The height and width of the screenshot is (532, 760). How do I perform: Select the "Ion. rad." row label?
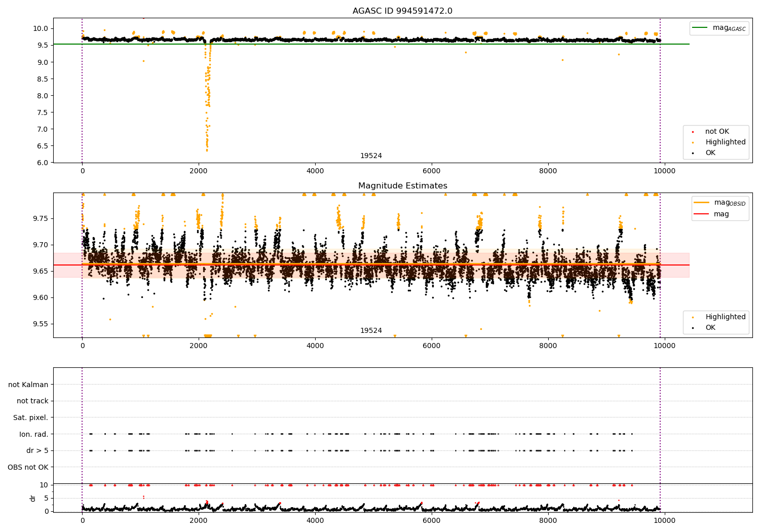[x=34, y=434]
